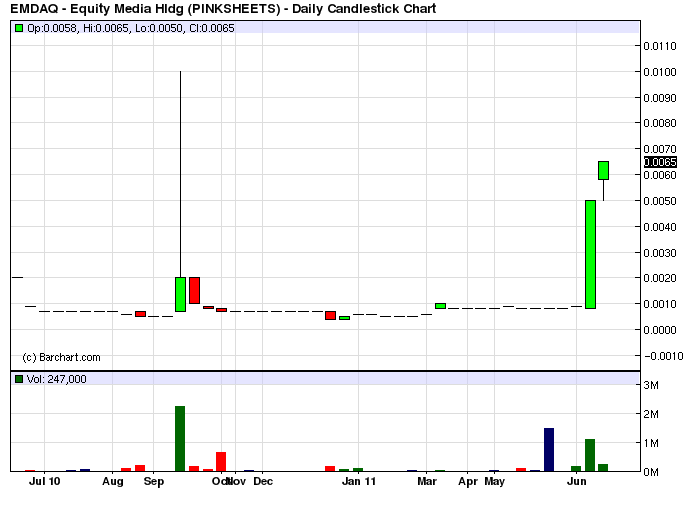Click the 'Sep' date label
The width and height of the screenshot is (700, 512).
154,482
